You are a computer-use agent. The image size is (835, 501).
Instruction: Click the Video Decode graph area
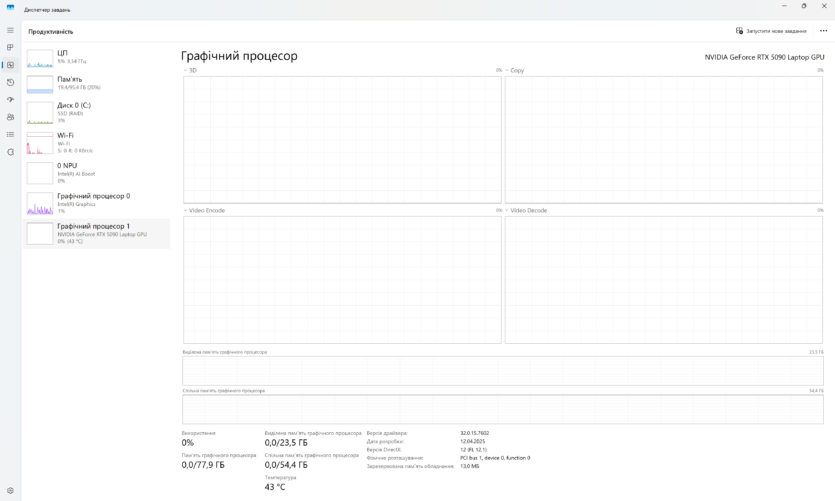(x=664, y=280)
